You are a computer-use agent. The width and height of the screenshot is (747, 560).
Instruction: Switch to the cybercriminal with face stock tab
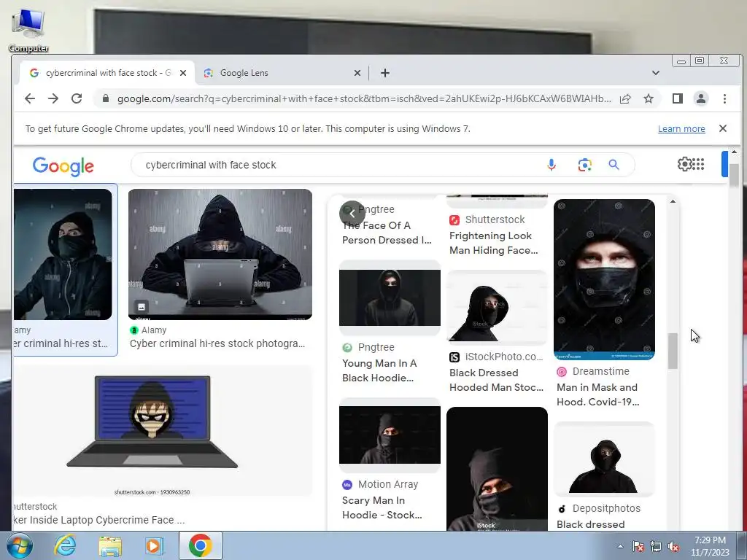[107, 73]
